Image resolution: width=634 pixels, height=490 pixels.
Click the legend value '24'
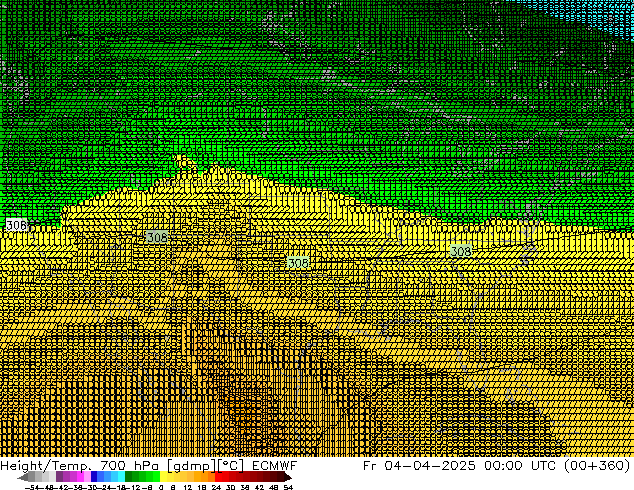(216, 487)
